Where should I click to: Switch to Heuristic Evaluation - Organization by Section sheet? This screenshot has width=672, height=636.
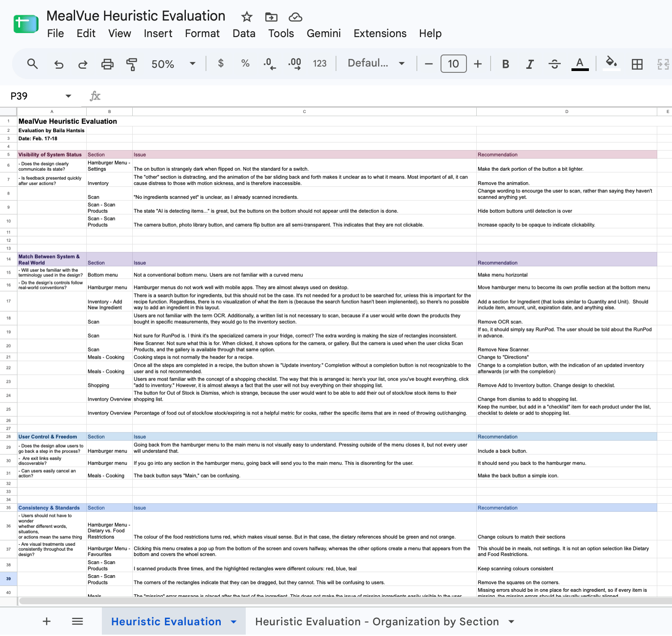coord(377,622)
